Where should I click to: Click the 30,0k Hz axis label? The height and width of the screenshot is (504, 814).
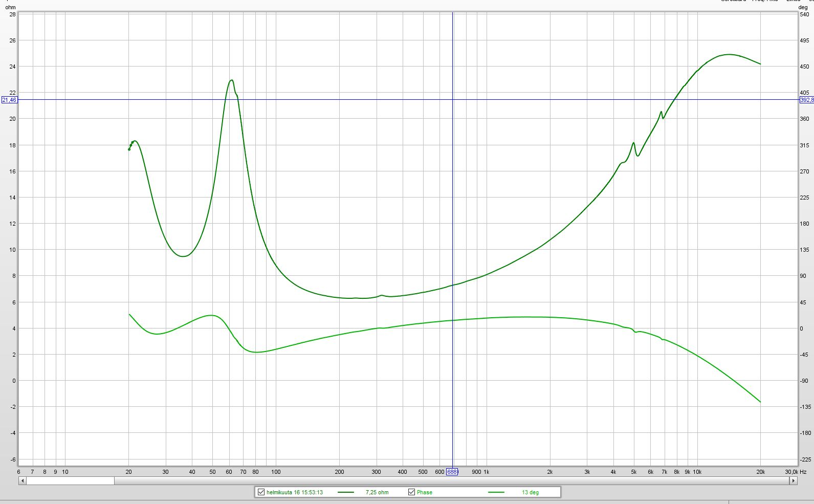[x=796, y=472]
